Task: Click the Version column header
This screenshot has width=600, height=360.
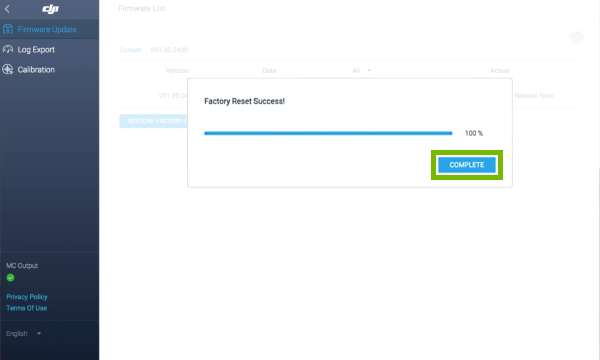Action: pos(177,70)
